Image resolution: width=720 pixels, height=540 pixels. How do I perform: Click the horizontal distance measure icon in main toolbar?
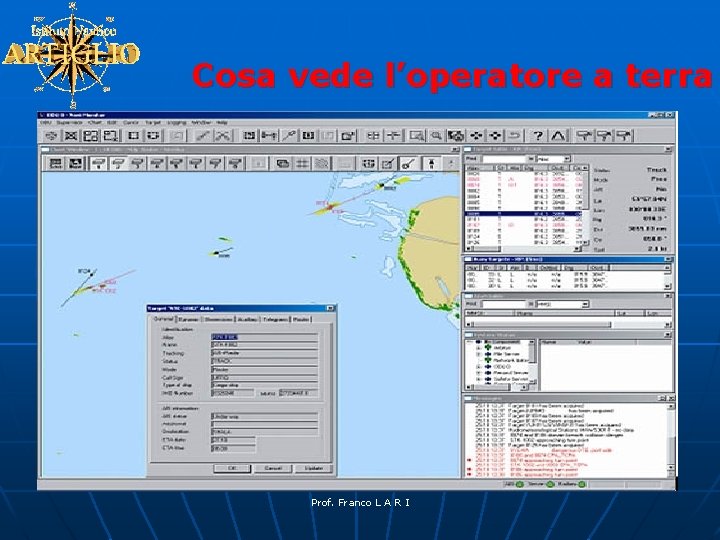pos(269,135)
